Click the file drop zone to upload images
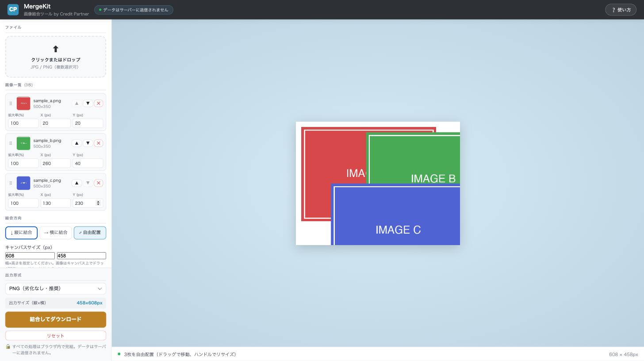The image size is (644, 361). 56,57
